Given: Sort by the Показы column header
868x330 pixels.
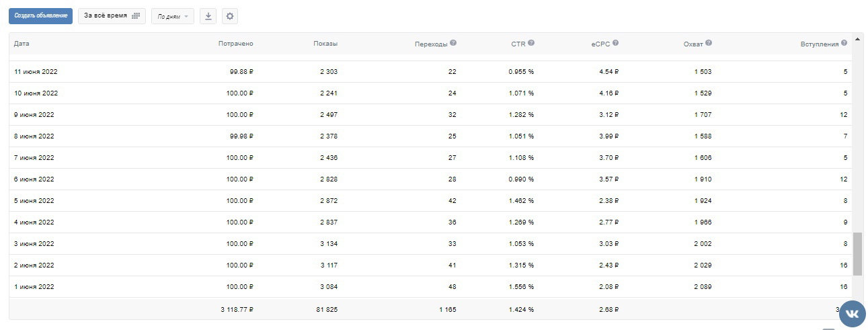Looking at the screenshot, I should coord(325,44).
